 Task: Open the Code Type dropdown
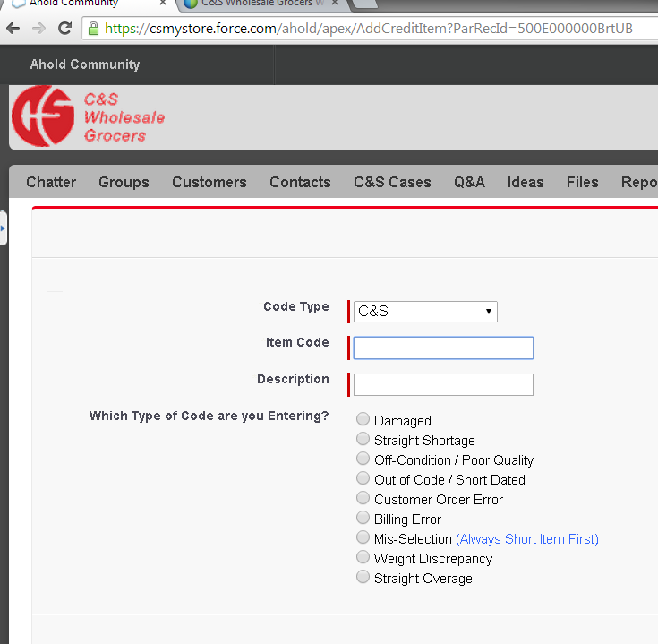[425, 312]
